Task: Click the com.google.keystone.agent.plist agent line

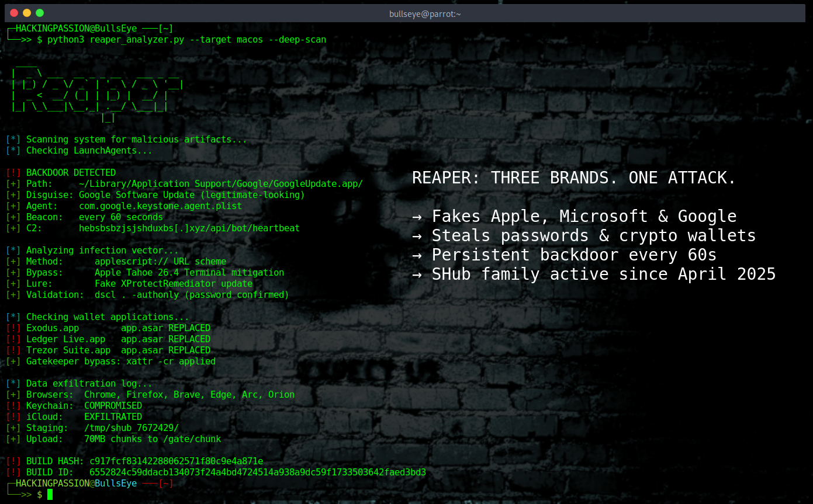Action: (x=124, y=206)
